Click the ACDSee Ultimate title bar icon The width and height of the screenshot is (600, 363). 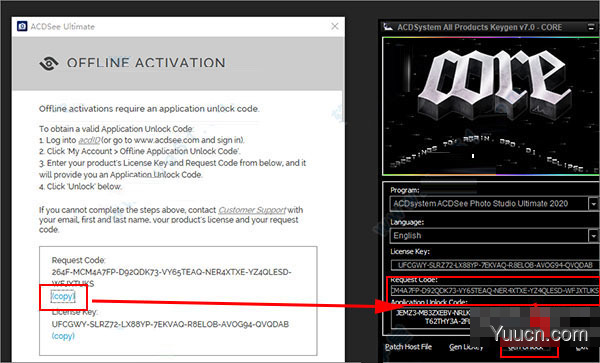22,26
